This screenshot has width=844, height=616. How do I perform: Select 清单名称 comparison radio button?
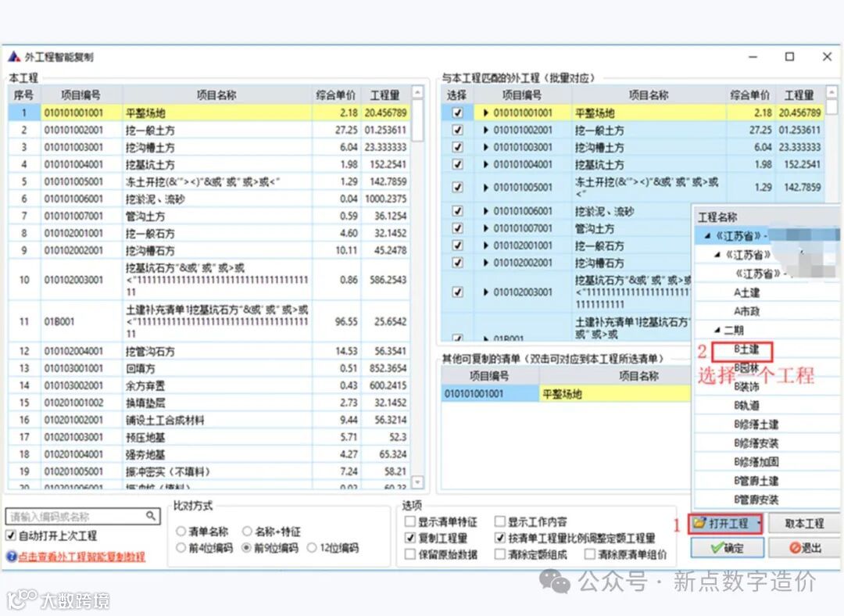coord(181,532)
